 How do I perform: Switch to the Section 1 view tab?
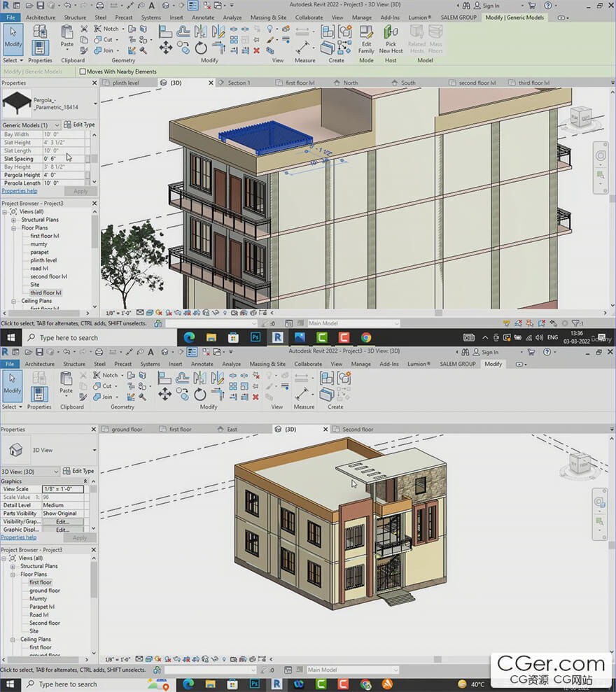pyautogui.click(x=238, y=83)
